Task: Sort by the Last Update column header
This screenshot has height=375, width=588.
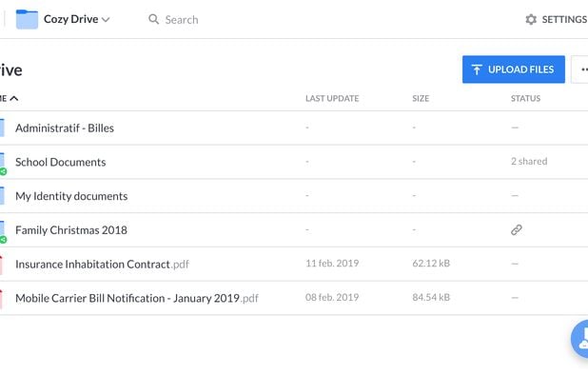Action: coord(332,99)
